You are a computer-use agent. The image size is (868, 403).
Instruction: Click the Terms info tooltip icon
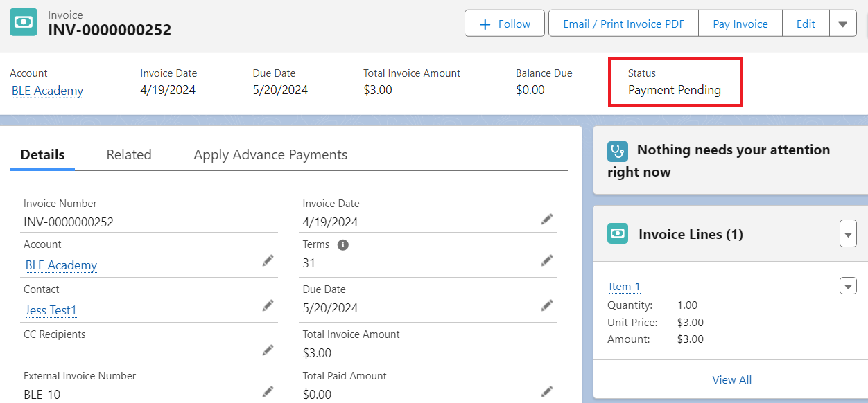pos(342,245)
